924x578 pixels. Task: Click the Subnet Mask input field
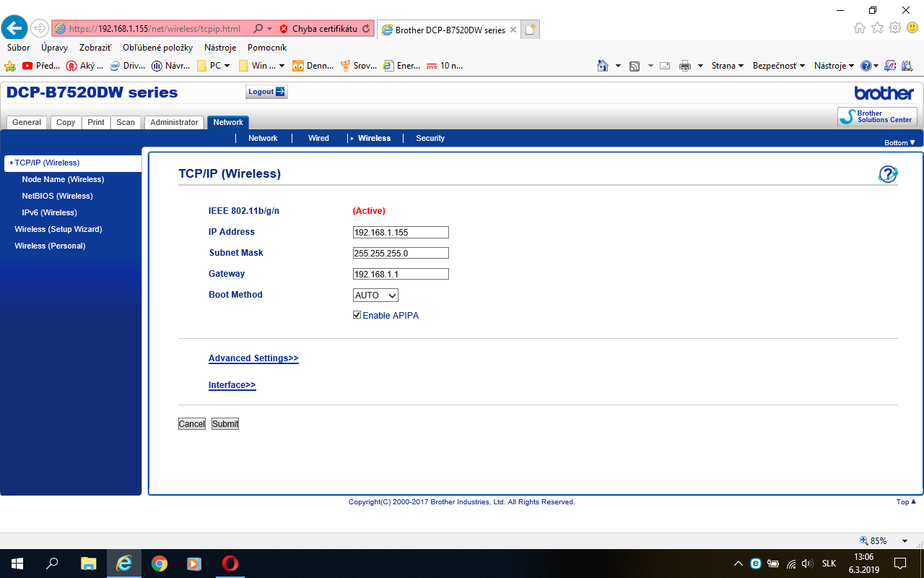(x=401, y=253)
